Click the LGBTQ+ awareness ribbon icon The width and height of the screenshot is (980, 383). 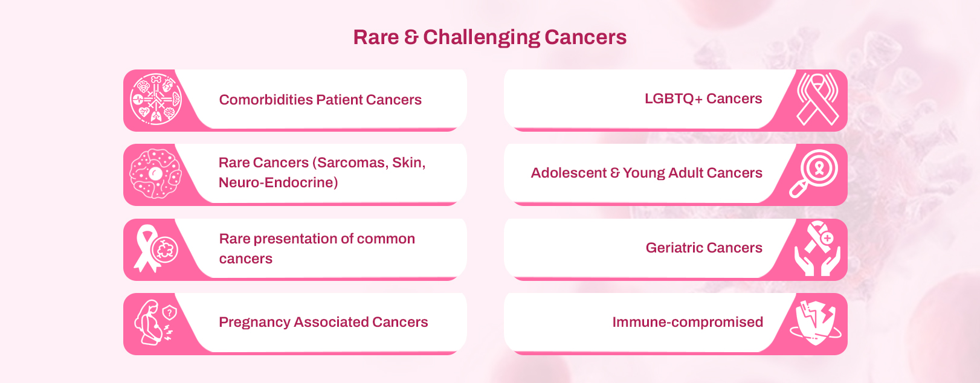click(x=817, y=99)
